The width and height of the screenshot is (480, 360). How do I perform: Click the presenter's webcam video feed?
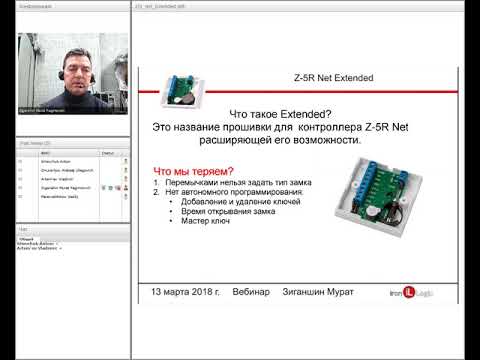[73, 74]
